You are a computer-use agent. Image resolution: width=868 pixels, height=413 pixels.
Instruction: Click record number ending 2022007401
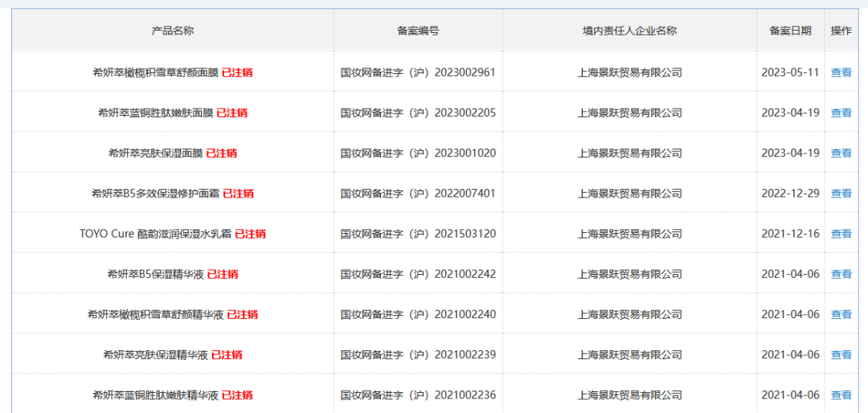[418, 194]
